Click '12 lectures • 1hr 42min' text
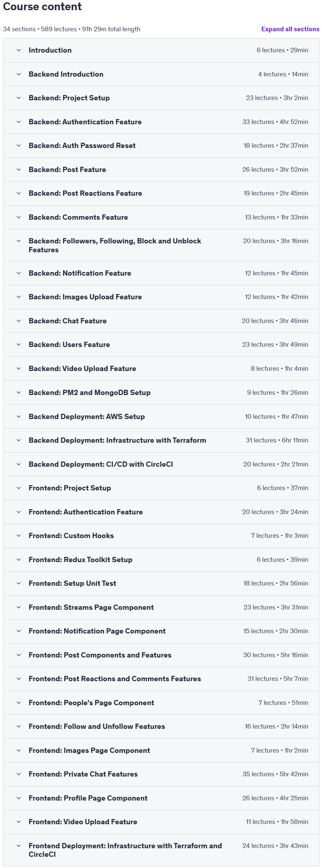This screenshot has width=322, height=868. tap(276, 297)
